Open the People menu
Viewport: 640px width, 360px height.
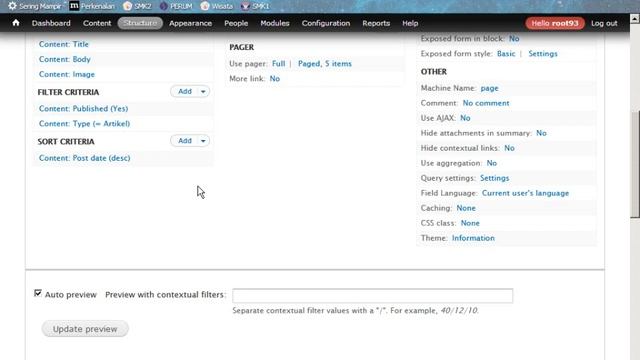pyautogui.click(x=236, y=23)
